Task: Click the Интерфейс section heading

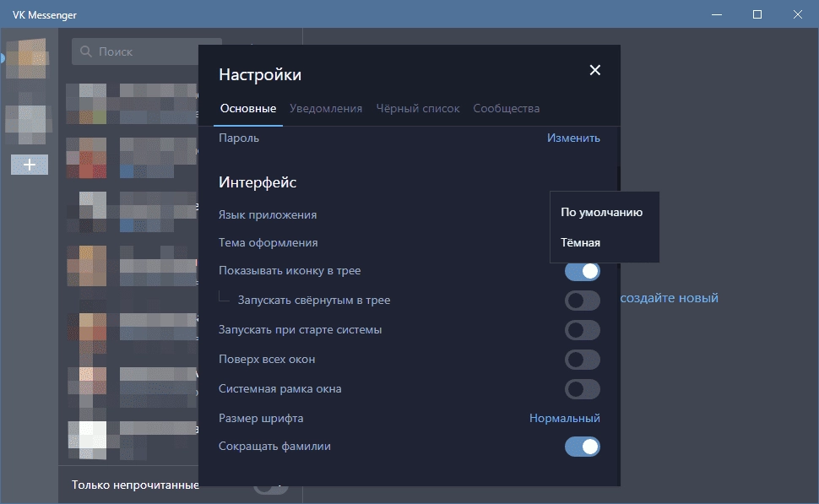Action: [258, 182]
